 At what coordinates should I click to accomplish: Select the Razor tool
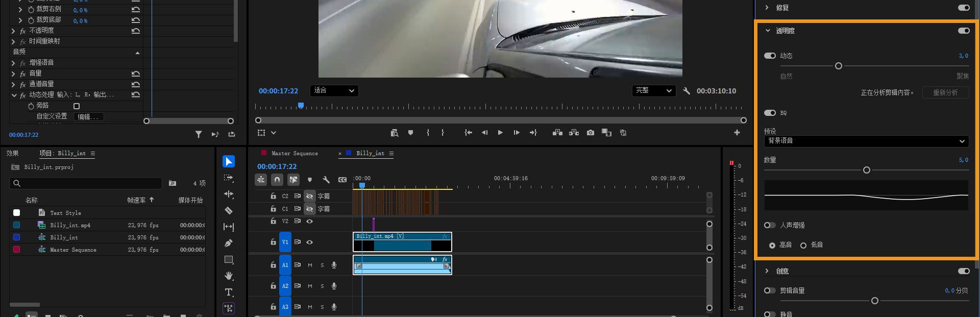click(229, 210)
